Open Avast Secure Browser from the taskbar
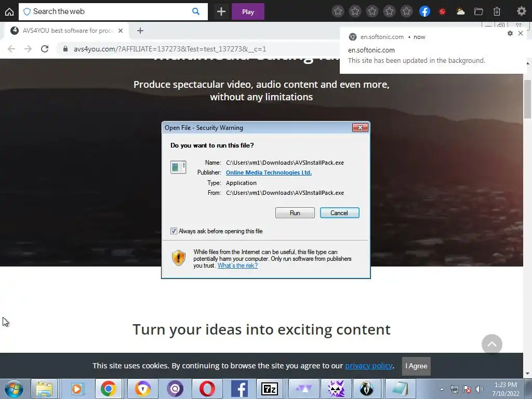This screenshot has height=399, width=532. tap(143, 389)
